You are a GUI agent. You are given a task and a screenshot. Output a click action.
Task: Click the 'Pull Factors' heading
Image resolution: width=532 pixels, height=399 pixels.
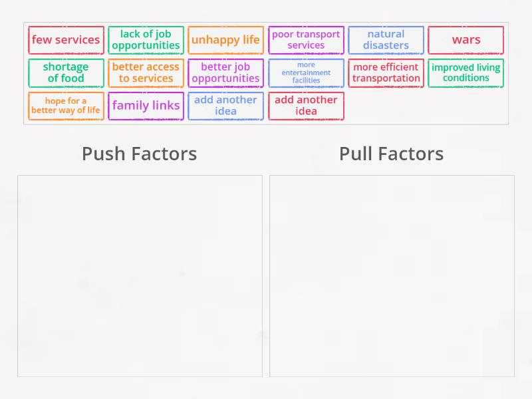point(391,154)
